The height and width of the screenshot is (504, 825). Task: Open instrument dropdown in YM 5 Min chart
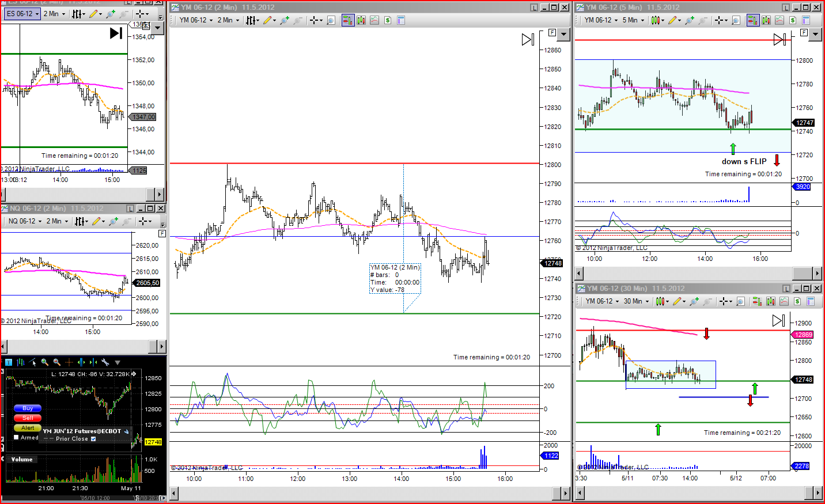click(x=601, y=20)
